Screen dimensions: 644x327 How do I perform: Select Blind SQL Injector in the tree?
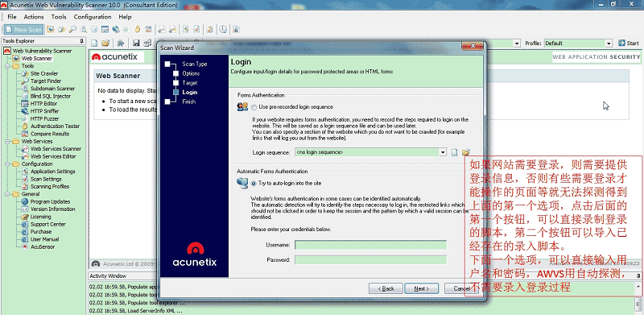click(51, 96)
